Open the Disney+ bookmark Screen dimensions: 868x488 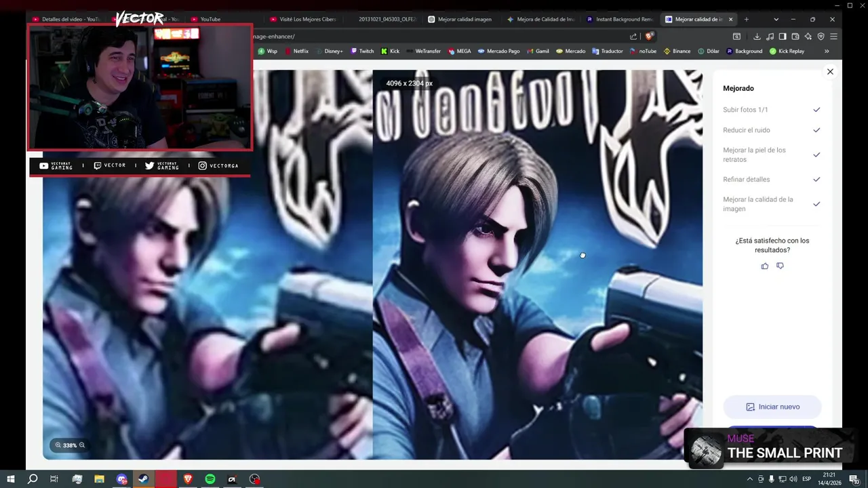coord(329,51)
